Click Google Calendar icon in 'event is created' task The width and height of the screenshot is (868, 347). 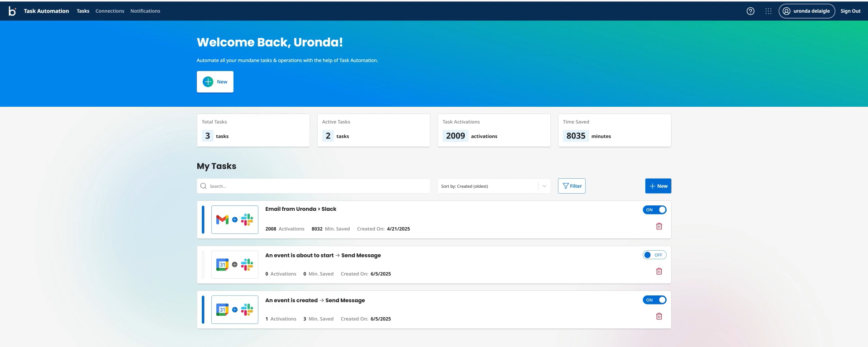tap(222, 310)
